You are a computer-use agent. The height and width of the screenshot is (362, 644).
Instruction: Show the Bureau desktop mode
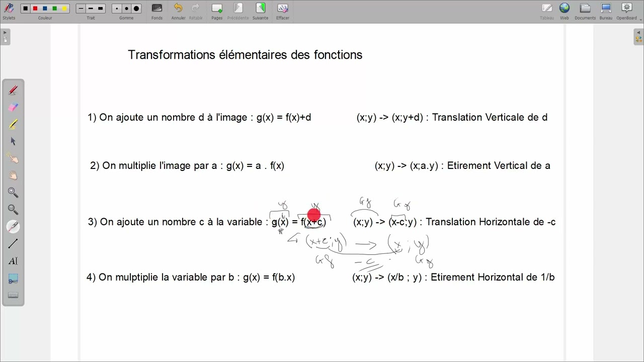tap(606, 11)
